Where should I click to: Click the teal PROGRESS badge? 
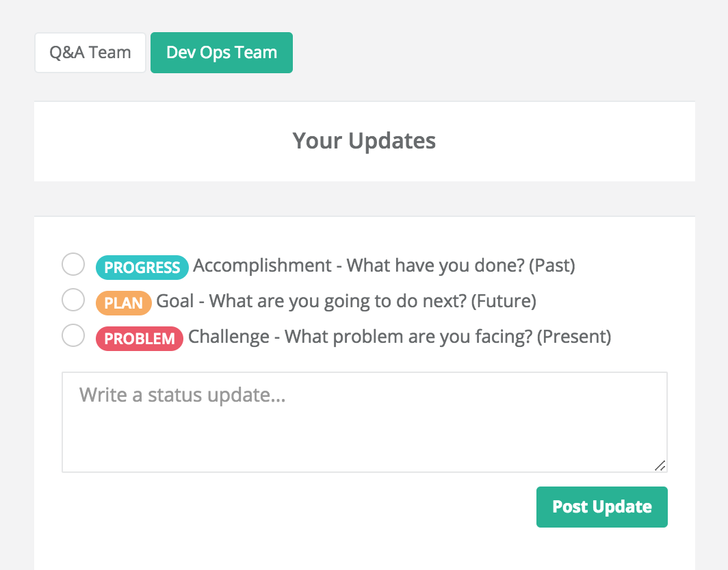coord(142,268)
